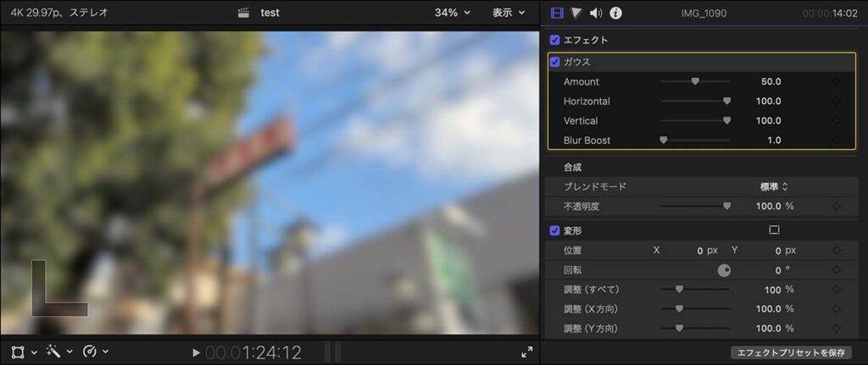The height and width of the screenshot is (365, 868).
Task: Click the 回転 rotation dial
Action: [724, 271]
